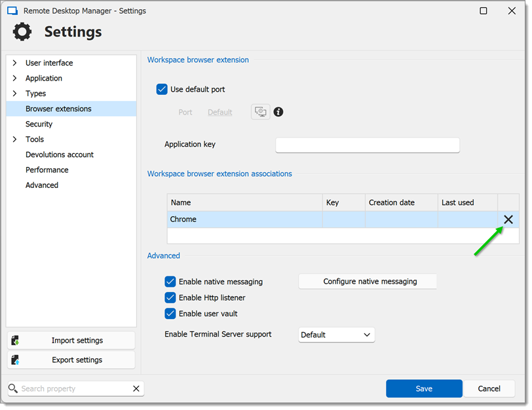Click the Remote Desktop Manager title icon

coord(12,11)
